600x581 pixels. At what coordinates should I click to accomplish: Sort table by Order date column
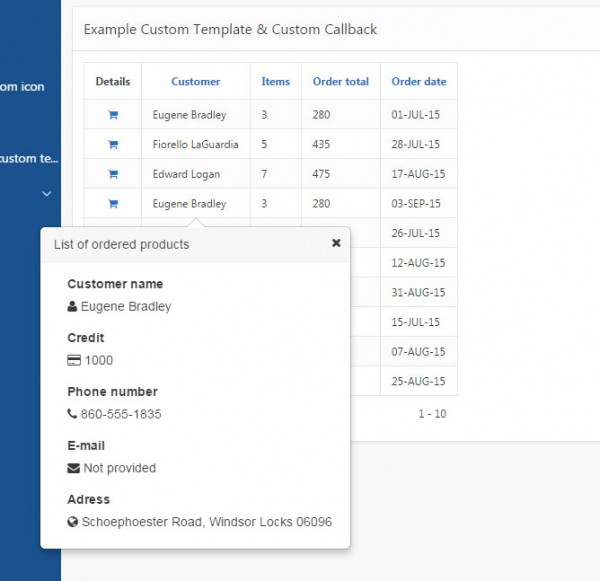(419, 82)
